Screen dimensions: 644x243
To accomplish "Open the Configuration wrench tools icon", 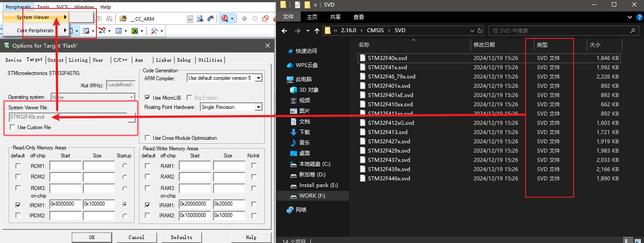I will pos(154,31).
